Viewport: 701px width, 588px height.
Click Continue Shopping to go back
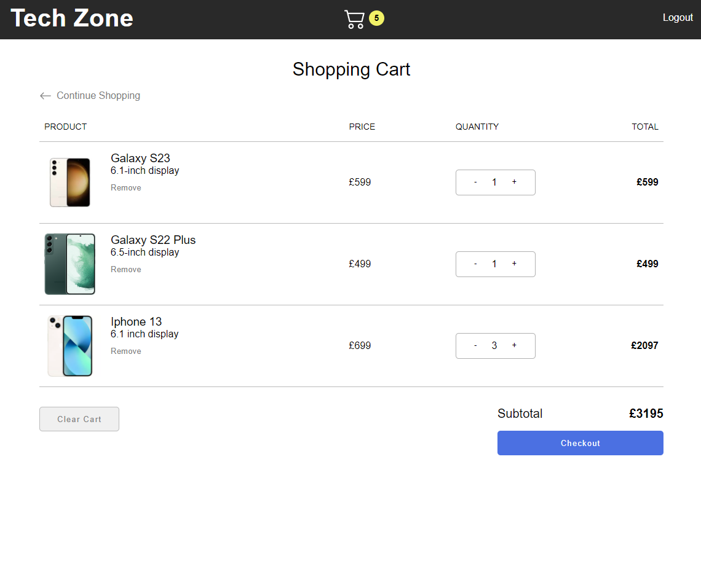point(98,96)
